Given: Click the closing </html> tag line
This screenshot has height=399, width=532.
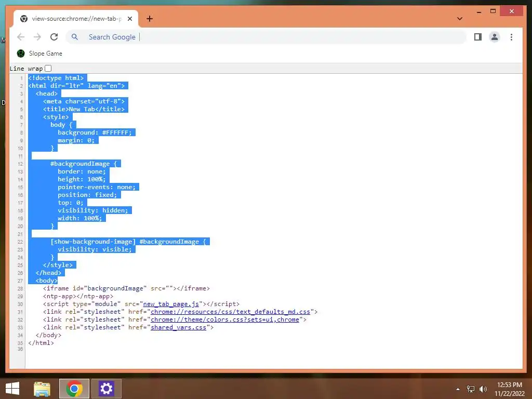Looking at the screenshot, I should [41, 343].
